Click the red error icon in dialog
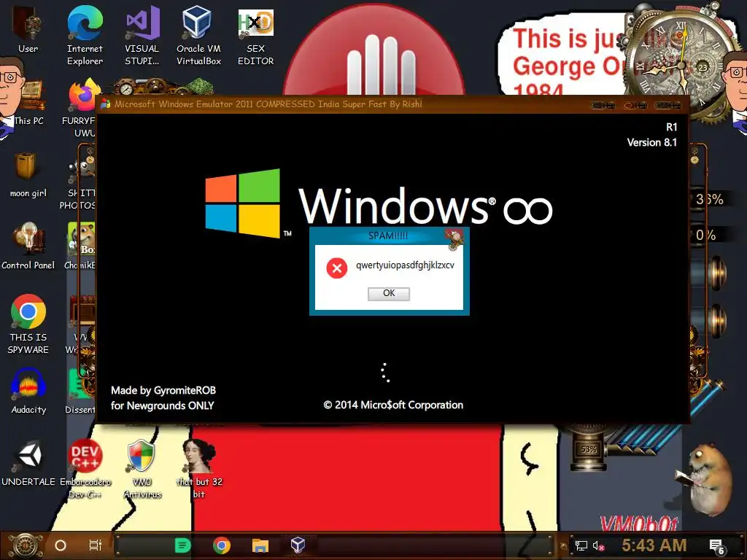This screenshot has height=560, width=747. (x=337, y=268)
